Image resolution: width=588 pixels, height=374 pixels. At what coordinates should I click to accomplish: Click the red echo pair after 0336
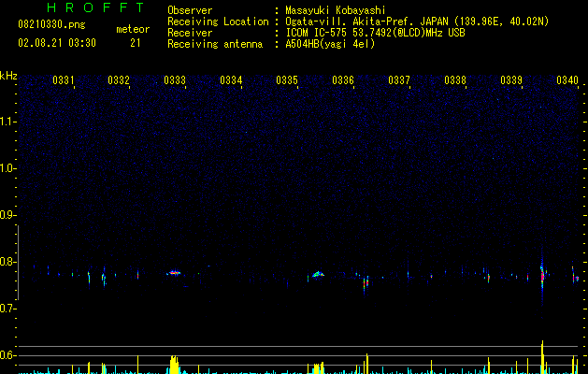coord(366,283)
